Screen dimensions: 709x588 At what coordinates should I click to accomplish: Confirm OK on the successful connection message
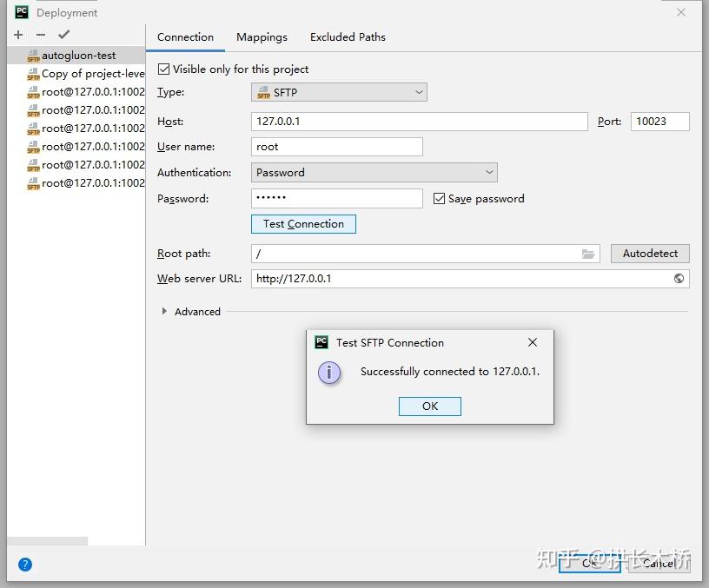429,406
